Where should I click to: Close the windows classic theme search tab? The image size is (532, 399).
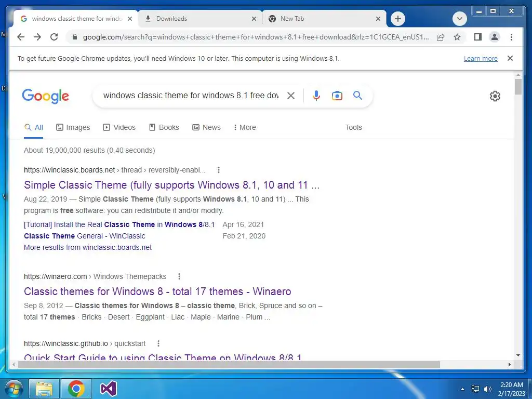tap(129, 19)
